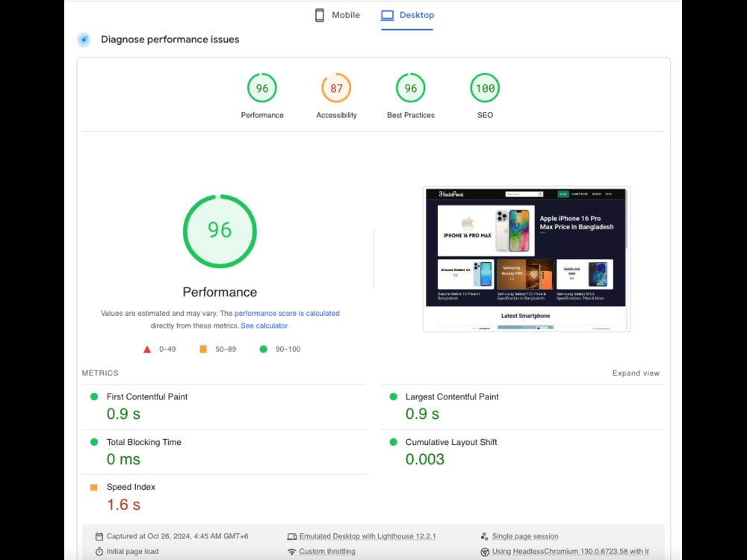This screenshot has width=747, height=560.
Task: Click the blue diagnose performance icon
Action: (84, 40)
